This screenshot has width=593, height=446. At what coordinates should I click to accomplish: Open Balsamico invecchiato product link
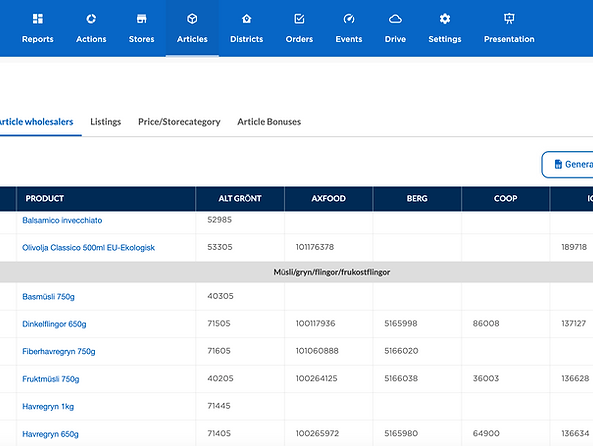tap(62, 220)
